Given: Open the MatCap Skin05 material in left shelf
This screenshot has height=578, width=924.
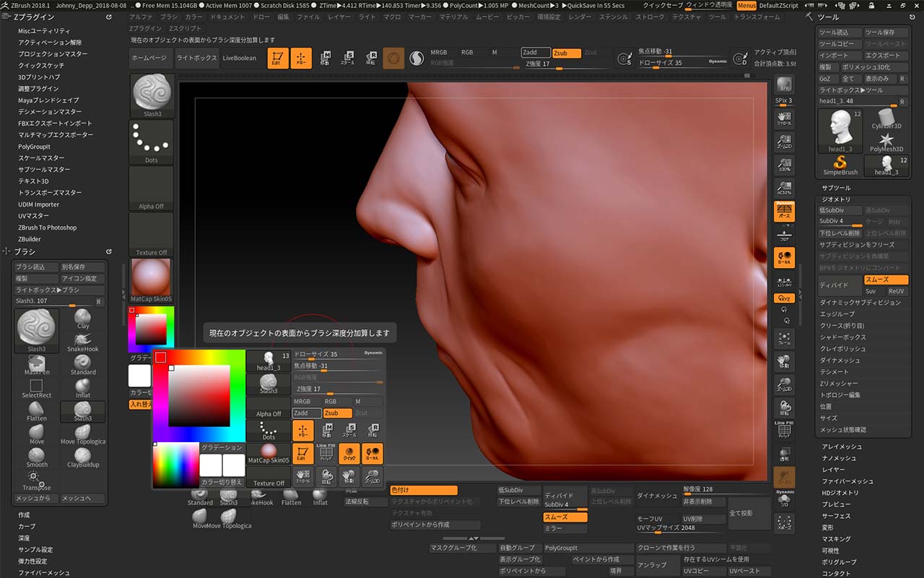Looking at the screenshot, I should click(152, 281).
